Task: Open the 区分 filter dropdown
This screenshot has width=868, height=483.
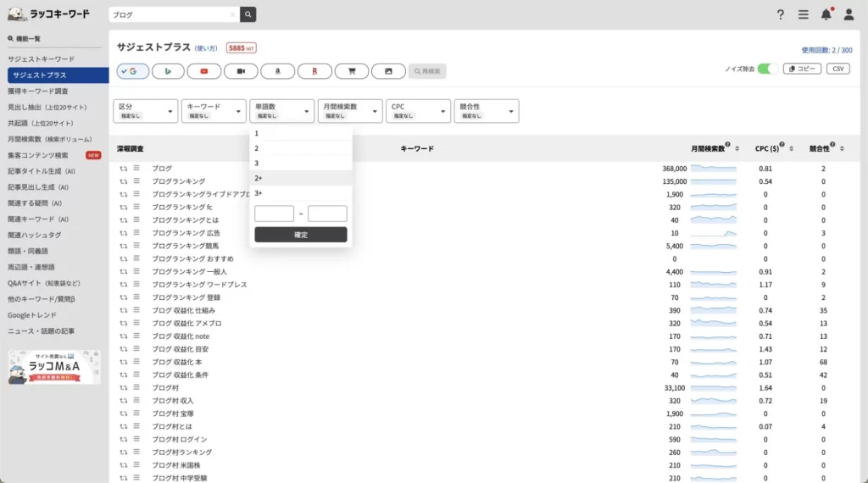Action: 145,111
